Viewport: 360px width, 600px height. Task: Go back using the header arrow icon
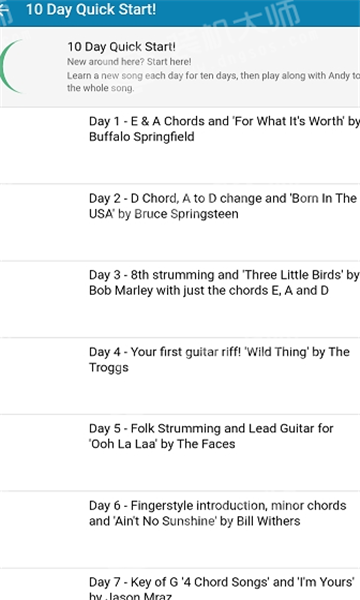5,9
